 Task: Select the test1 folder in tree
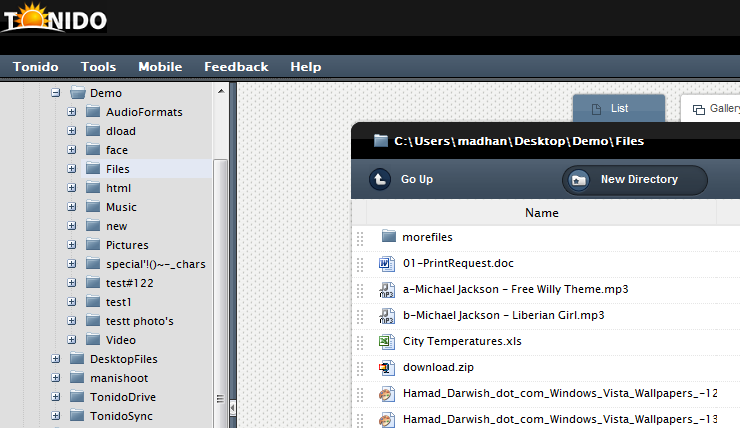(118, 302)
